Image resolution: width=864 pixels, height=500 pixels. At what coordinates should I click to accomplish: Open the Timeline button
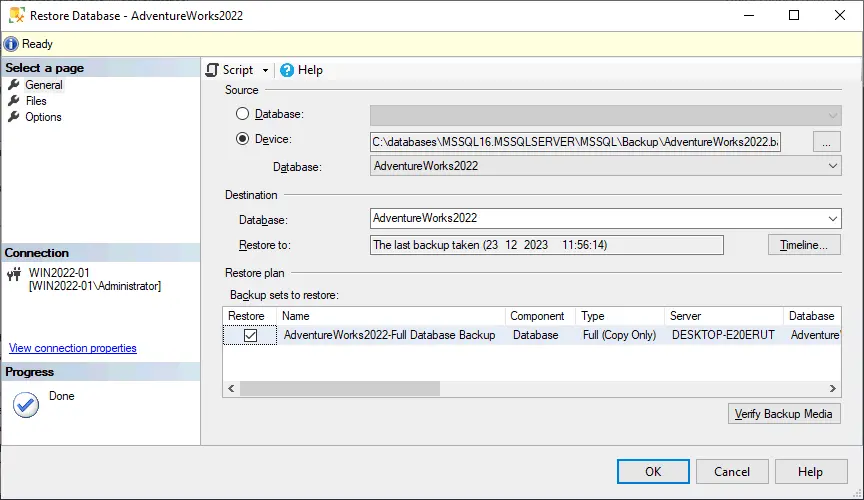(x=804, y=245)
